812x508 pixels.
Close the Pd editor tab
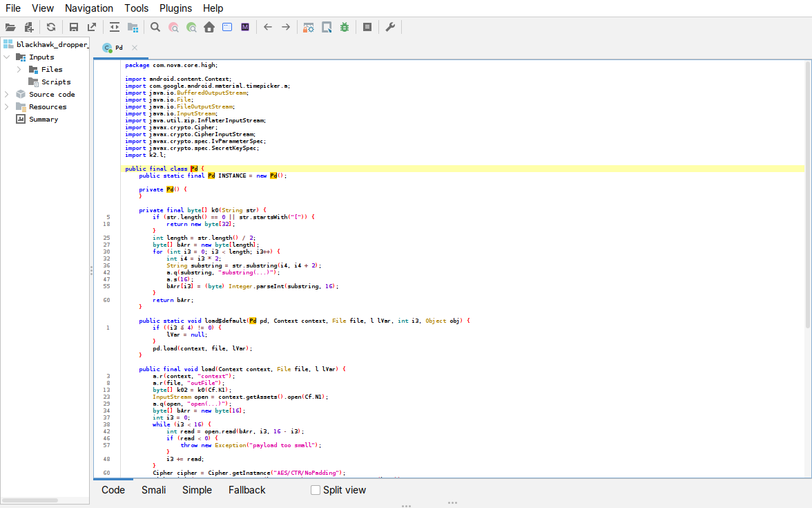[135, 48]
